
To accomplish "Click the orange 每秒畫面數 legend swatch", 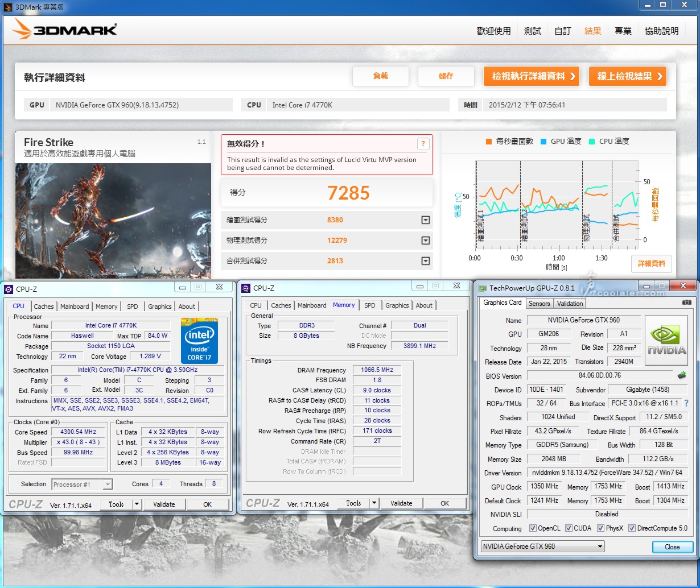I will (489, 141).
